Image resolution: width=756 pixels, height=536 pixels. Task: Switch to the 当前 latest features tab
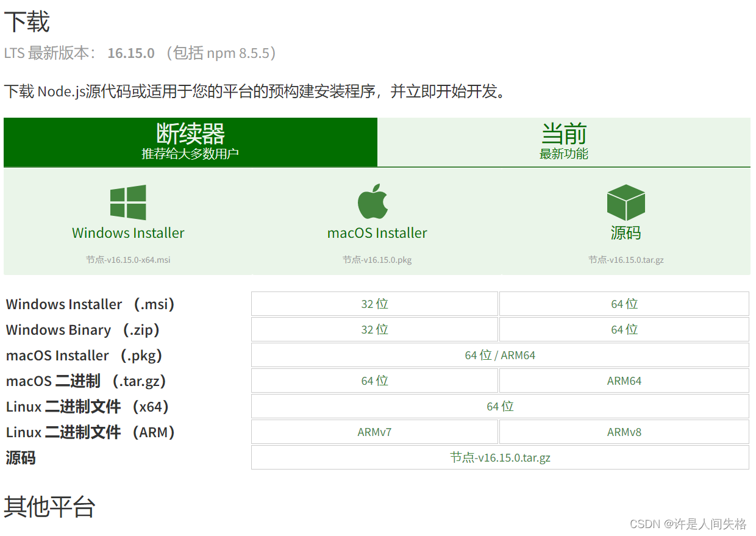(x=564, y=142)
